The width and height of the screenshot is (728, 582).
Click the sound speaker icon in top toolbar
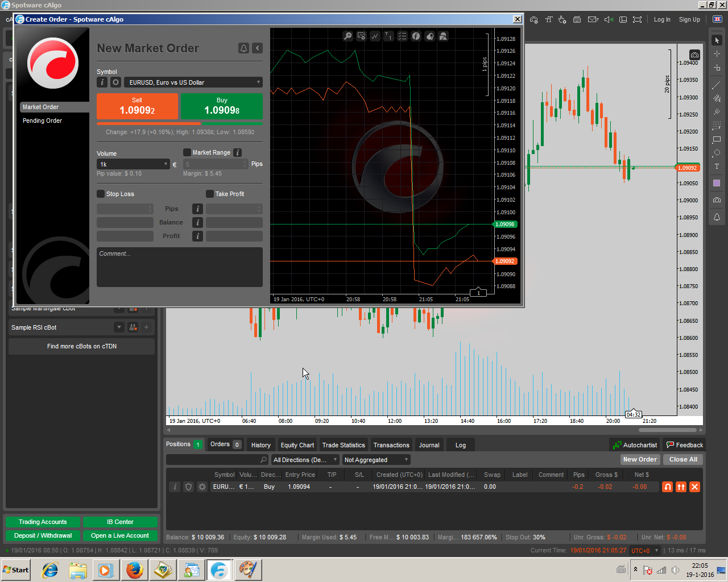click(x=608, y=19)
